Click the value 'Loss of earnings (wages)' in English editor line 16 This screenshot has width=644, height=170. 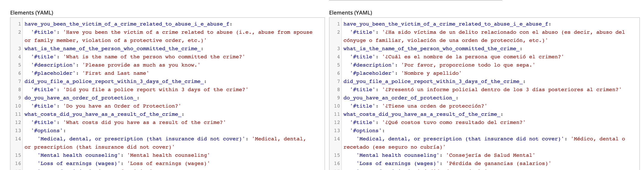click(168, 163)
